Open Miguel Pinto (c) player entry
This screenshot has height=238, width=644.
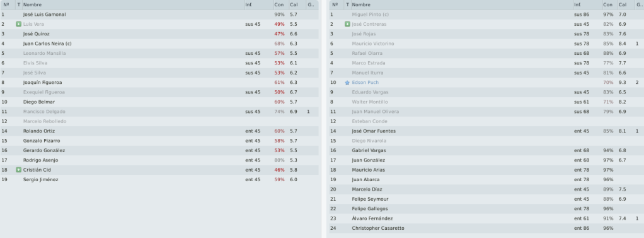click(370, 15)
